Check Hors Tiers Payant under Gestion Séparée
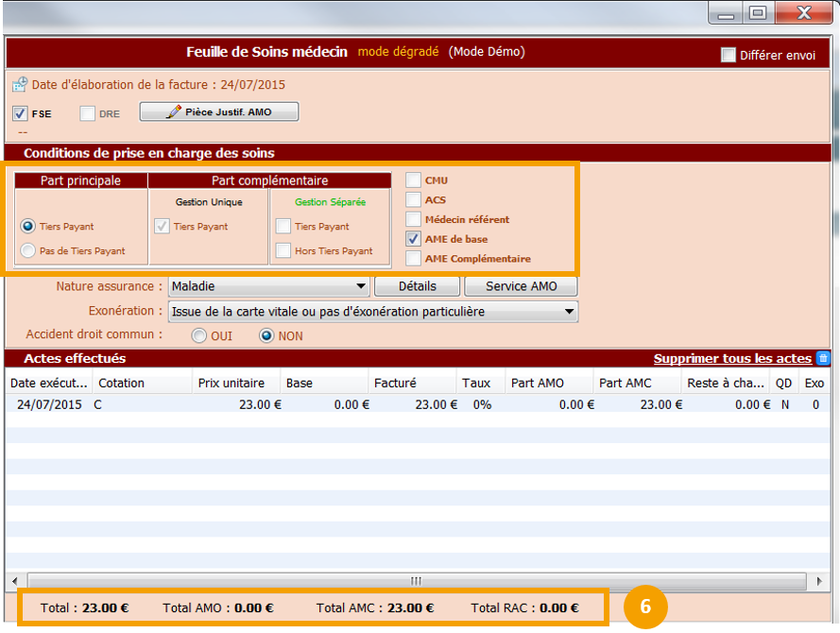The width and height of the screenshot is (840, 633). point(283,251)
